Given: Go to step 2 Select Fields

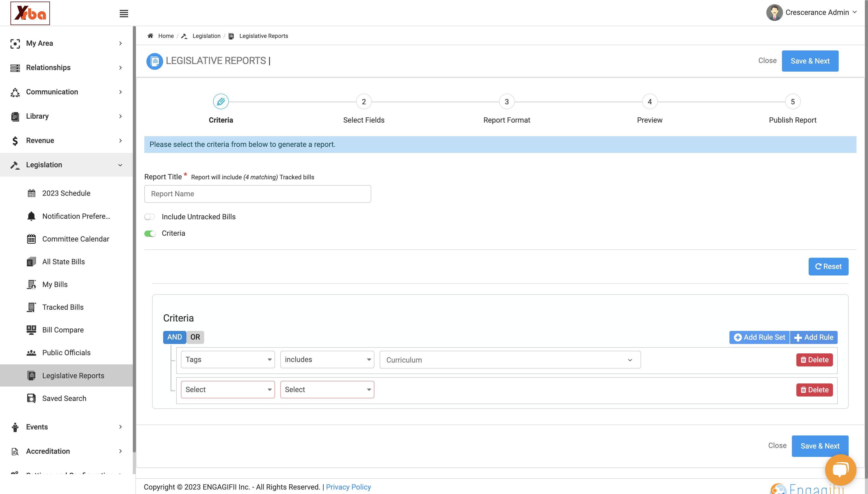Looking at the screenshot, I should [364, 101].
